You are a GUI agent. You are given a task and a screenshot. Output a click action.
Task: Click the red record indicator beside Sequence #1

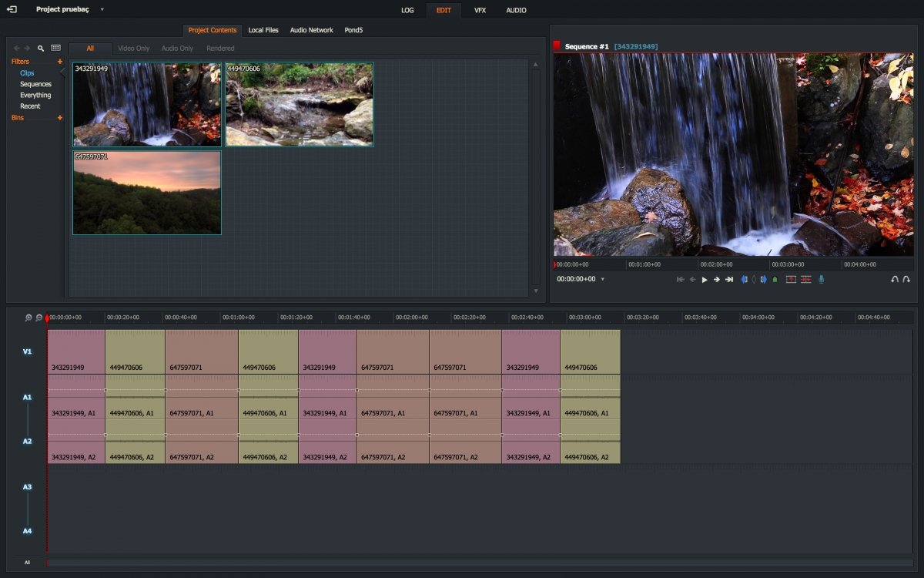557,45
